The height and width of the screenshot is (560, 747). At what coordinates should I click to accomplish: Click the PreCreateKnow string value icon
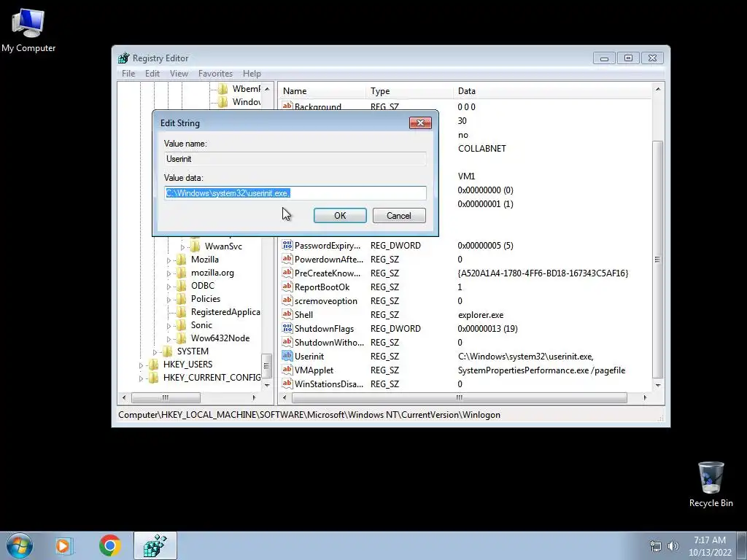287,273
